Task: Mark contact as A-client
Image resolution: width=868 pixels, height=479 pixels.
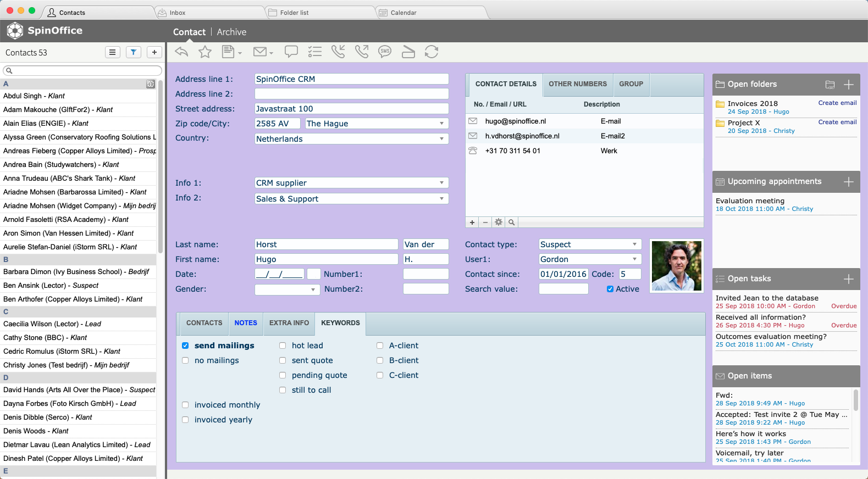Action: 380,346
